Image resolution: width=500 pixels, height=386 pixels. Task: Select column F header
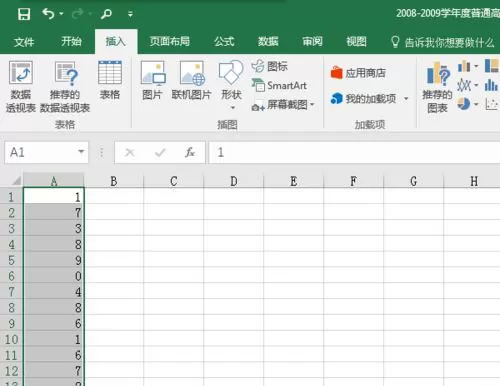click(354, 181)
